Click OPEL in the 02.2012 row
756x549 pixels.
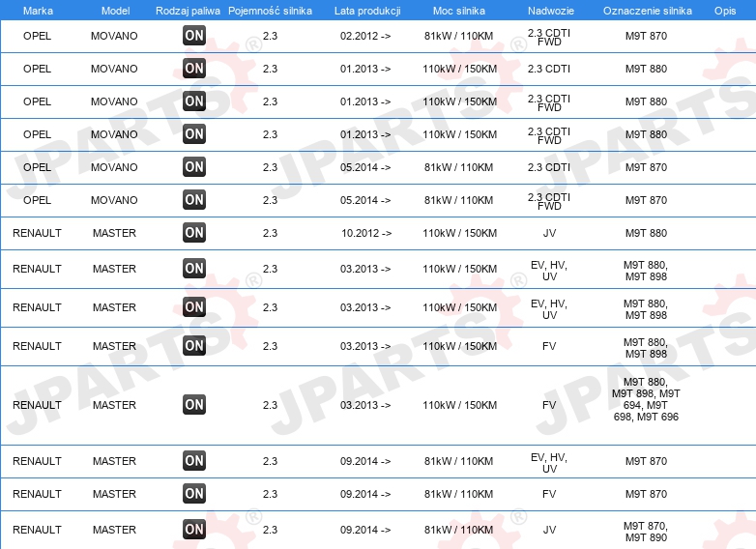(37, 36)
